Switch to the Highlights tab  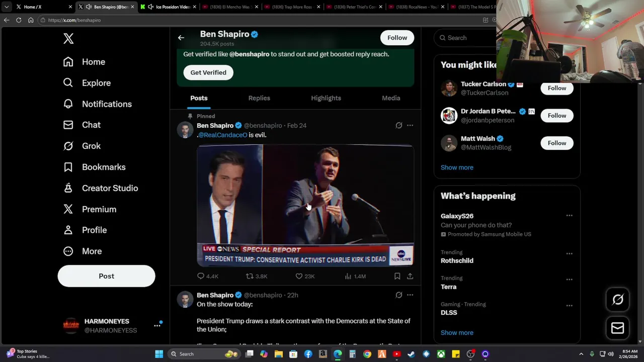pos(326,98)
